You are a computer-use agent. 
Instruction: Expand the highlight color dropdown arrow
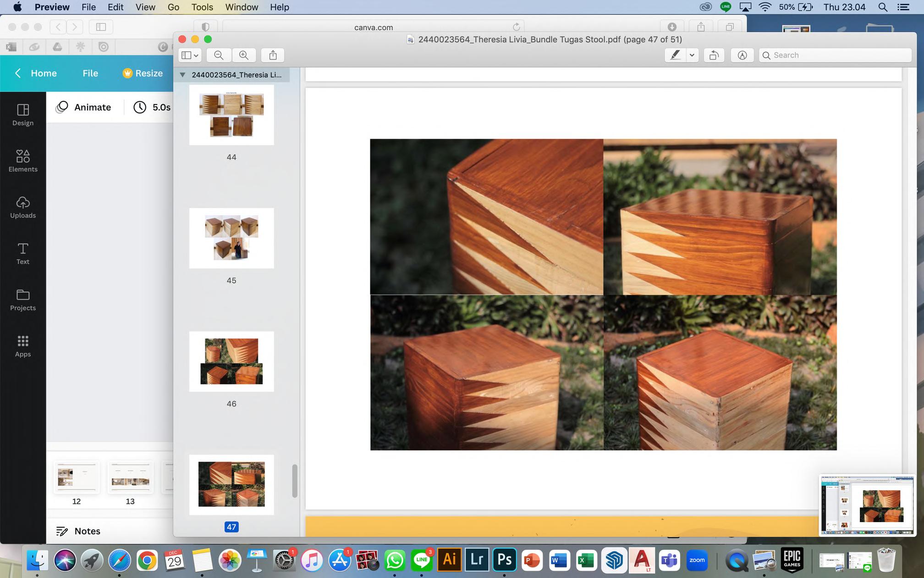click(x=692, y=55)
